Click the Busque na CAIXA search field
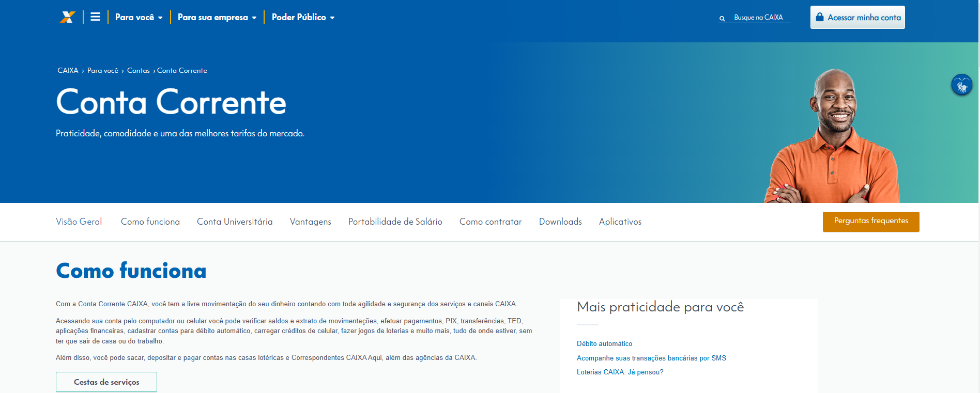The width and height of the screenshot is (980, 393). point(758,18)
